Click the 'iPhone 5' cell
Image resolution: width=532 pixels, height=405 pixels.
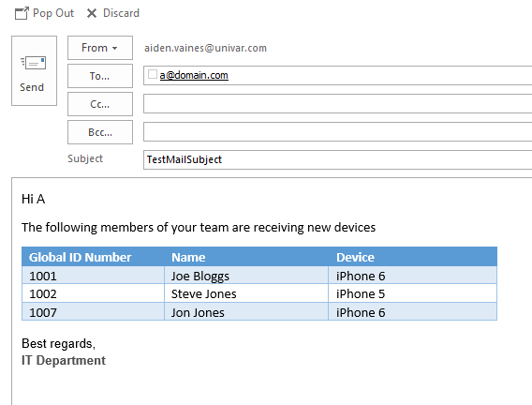412,294
